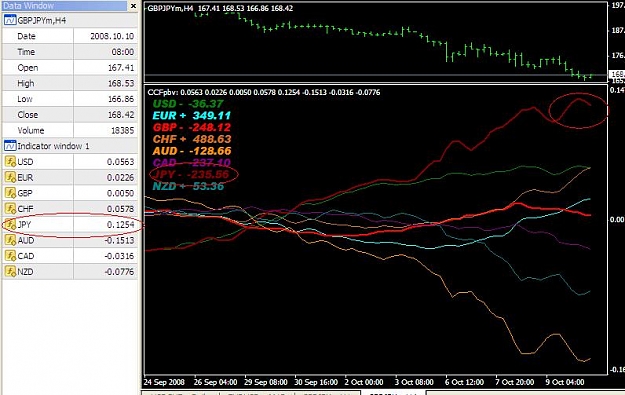Click the CHF + 488.63 chart legend label
Image resolution: width=625 pixels, height=395 pixels.
click(x=192, y=139)
